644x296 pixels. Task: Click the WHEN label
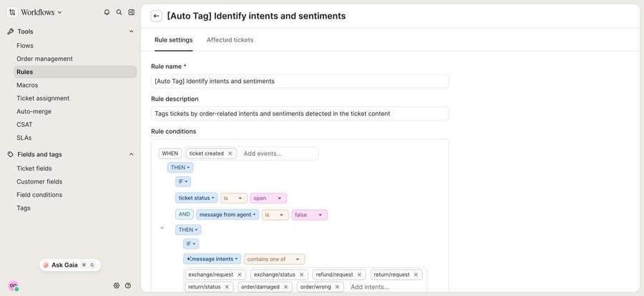170,153
